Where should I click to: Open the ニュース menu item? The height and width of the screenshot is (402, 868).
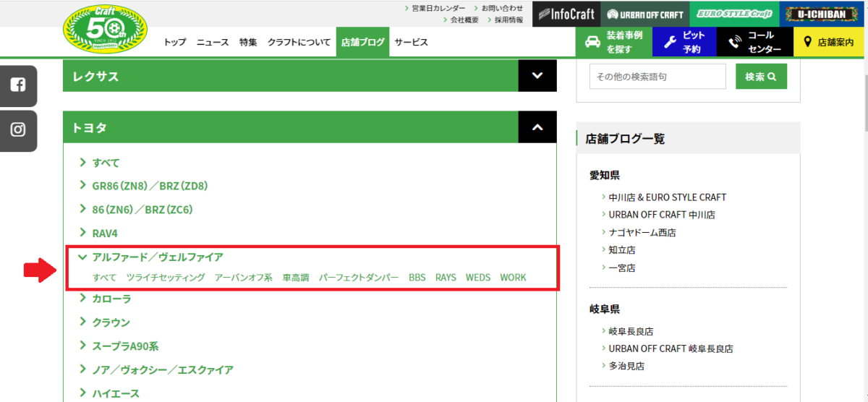coord(213,42)
